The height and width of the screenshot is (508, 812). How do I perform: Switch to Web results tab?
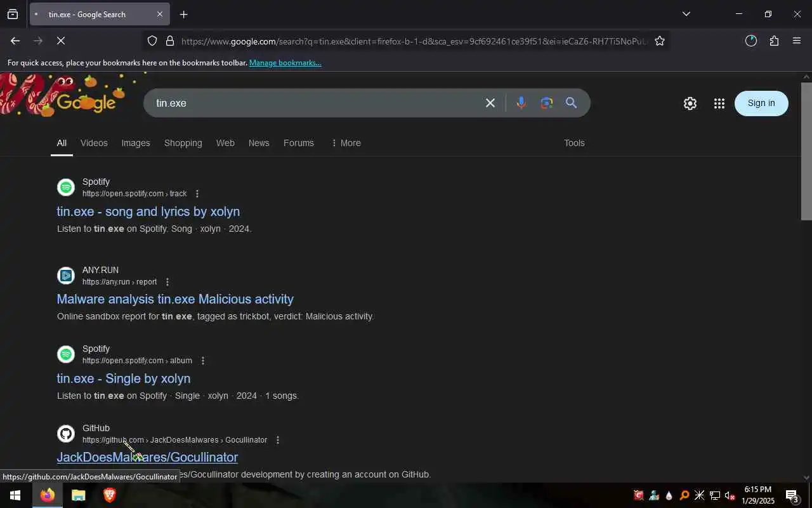tap(225, 143)
